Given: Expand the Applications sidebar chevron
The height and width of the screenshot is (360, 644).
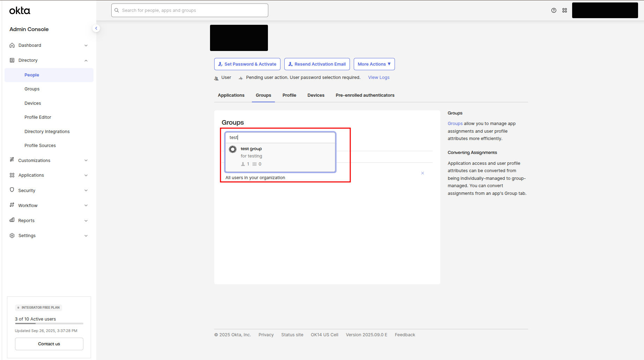Looking at the screenshot, I should (86, 175).
